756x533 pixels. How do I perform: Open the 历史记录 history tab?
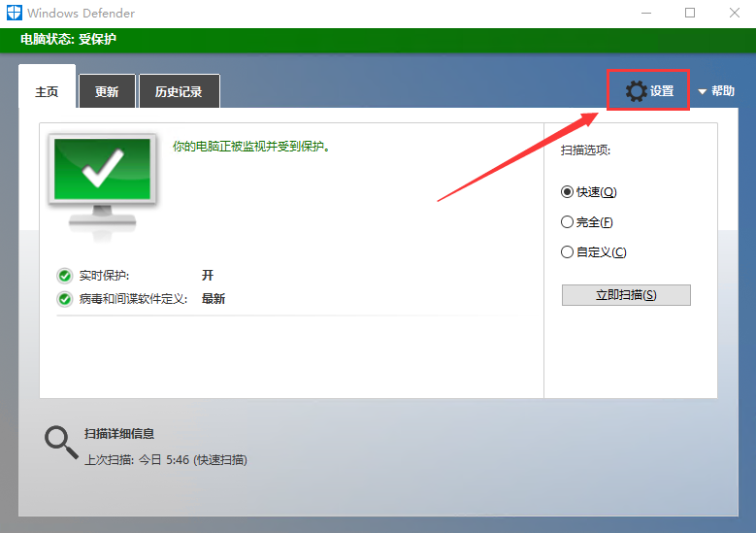[x=179, y=91]
